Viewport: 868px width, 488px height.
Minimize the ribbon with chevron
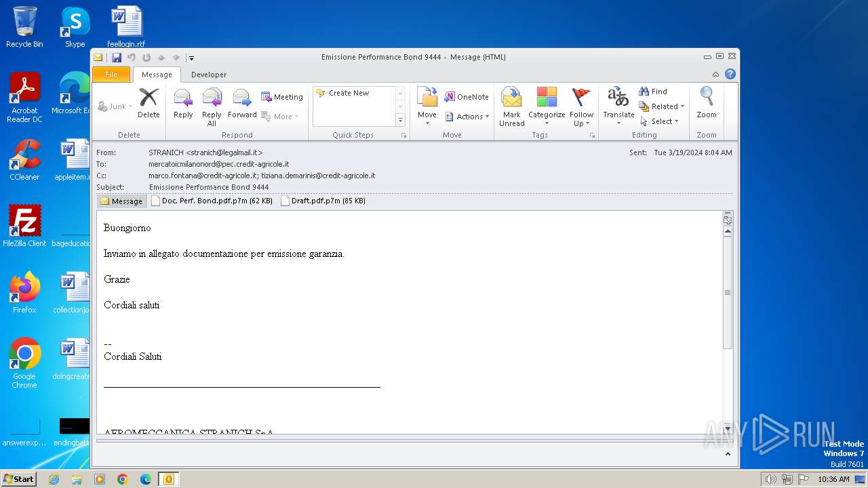pyautogui.click(x=715, y=75)
